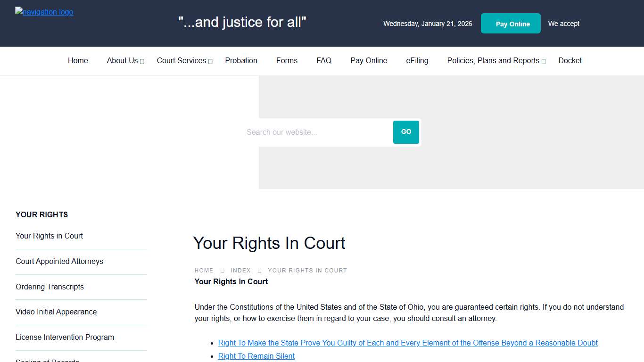Open Your Rights in Court sidebar link
This screenshot has height=362, width=644.
tap(49, 236)
